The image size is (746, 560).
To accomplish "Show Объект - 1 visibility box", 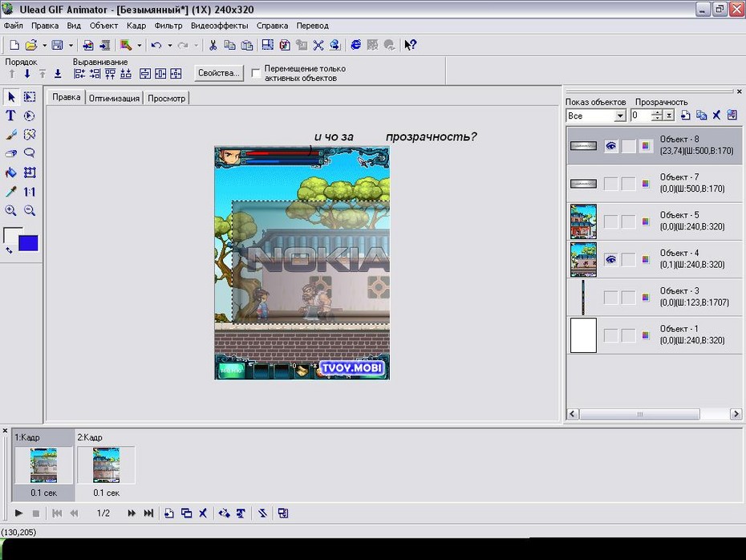I will [x=611, y=335].
